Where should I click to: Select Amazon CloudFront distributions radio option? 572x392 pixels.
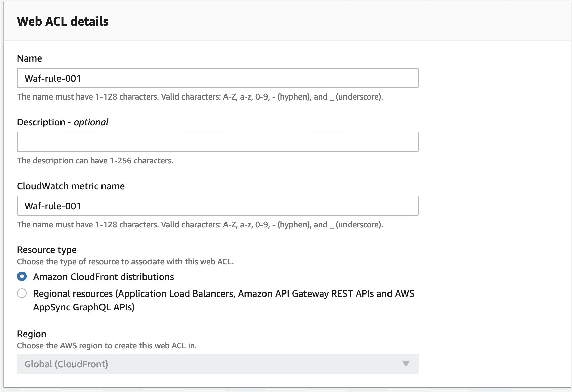(22, 277)
